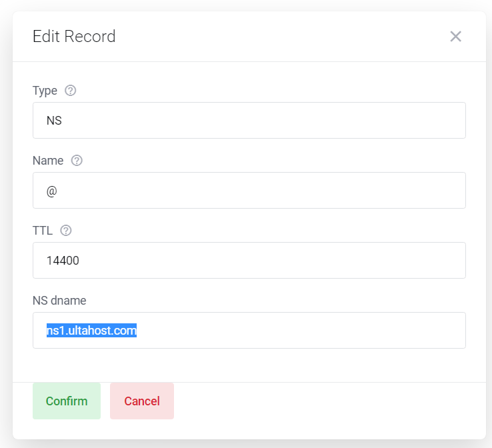Focus the Type input field
The height and width of the screenshot is (448, 492).
click(x=249, y=121)
